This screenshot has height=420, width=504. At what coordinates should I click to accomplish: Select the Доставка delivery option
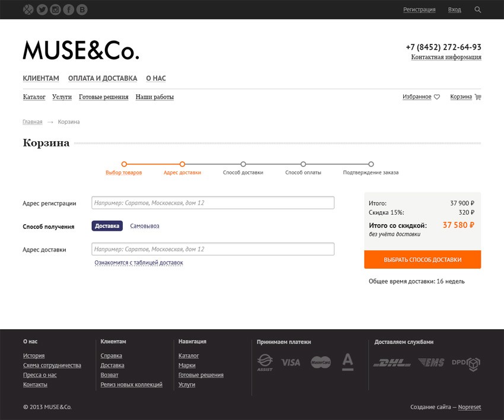107,226
